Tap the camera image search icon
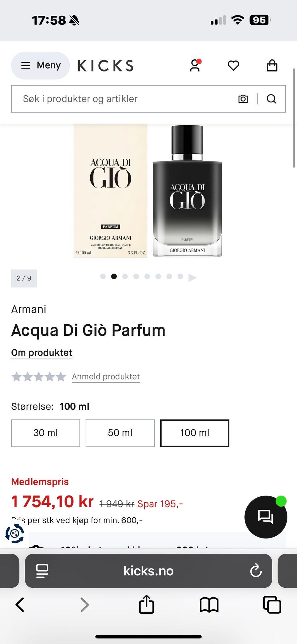 243,99
